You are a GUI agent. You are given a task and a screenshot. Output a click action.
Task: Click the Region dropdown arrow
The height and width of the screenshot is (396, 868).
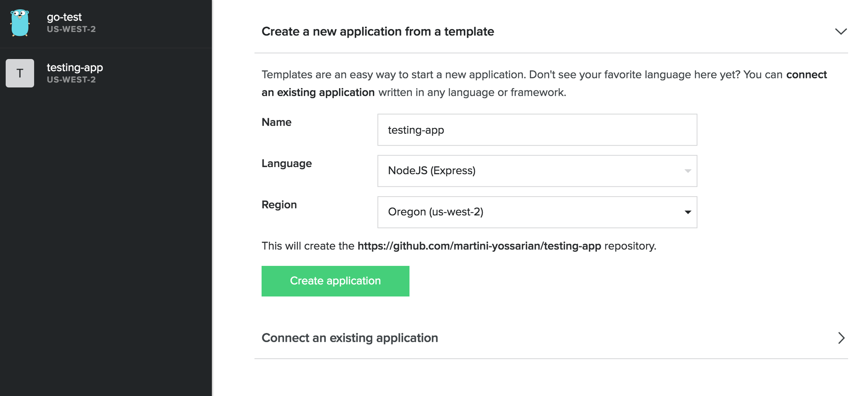point(687,212)
